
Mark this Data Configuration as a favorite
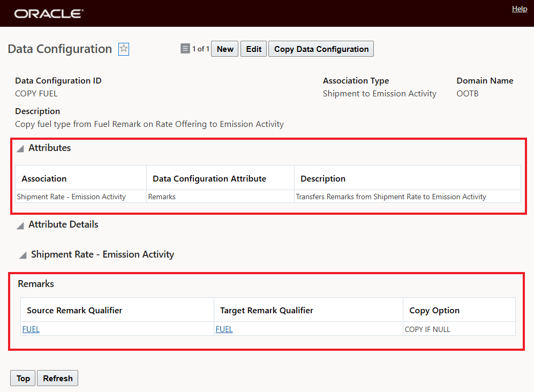coord(123,49)
